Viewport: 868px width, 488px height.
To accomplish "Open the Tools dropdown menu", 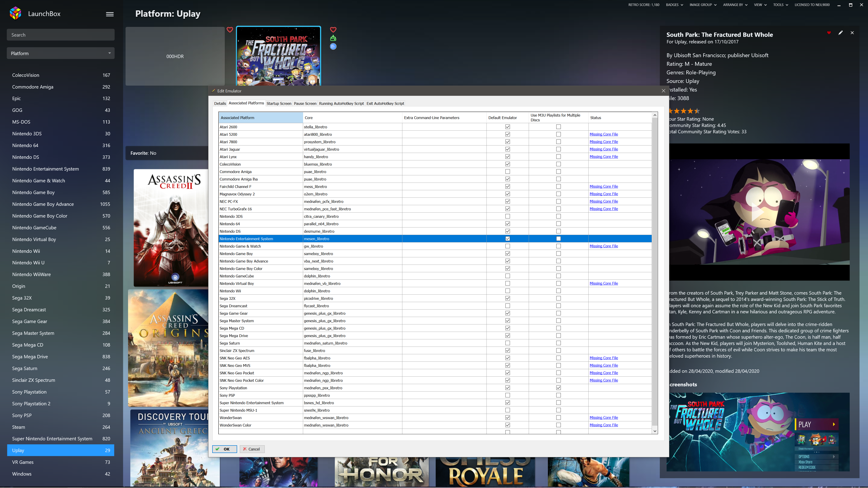I will pos(780,5).
